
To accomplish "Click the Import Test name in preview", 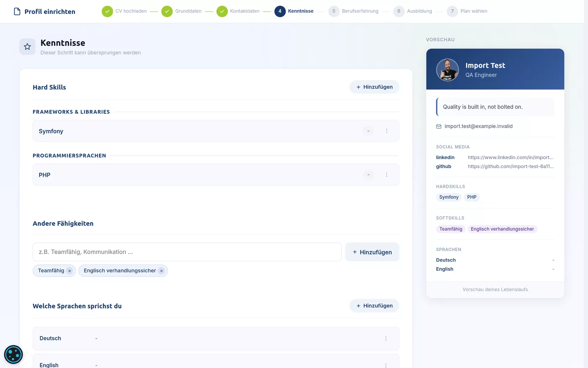I will [x=485, y=66].
